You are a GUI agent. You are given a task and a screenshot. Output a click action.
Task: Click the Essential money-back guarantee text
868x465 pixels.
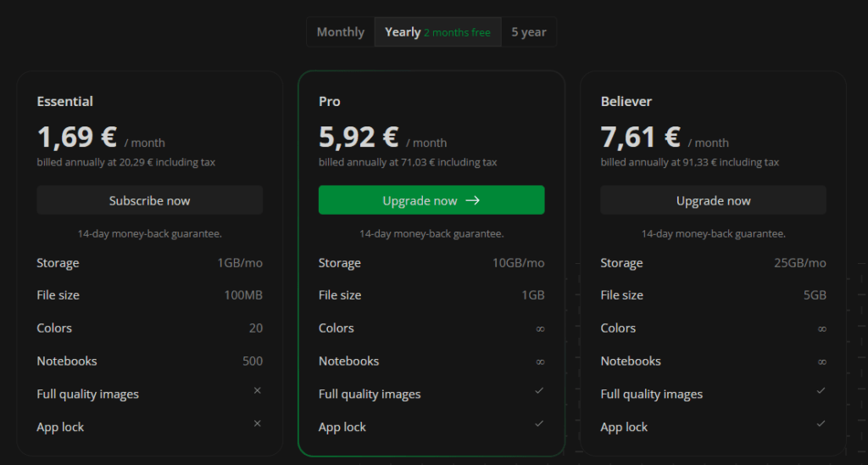[x=149, y=234]
